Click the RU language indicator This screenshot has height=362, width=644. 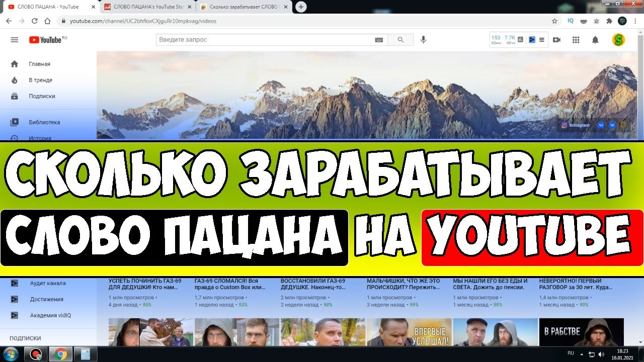pos(571,353)
